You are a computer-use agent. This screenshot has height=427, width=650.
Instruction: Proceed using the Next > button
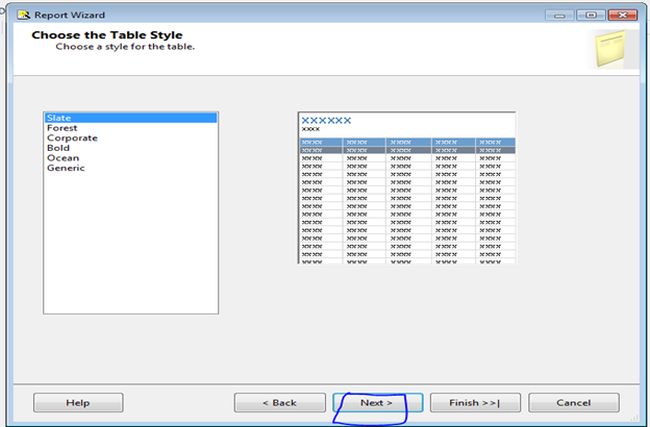pos(378,403)
